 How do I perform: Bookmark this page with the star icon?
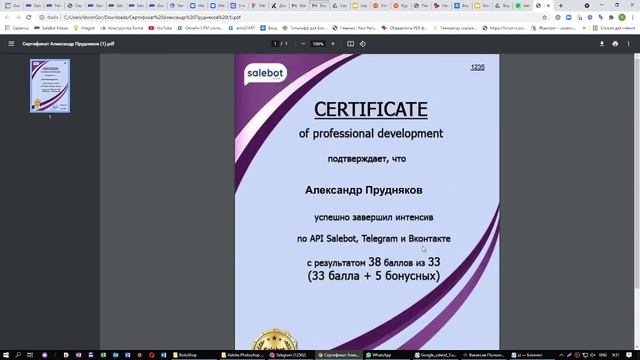pyautogui.click(x=544, y=18)
